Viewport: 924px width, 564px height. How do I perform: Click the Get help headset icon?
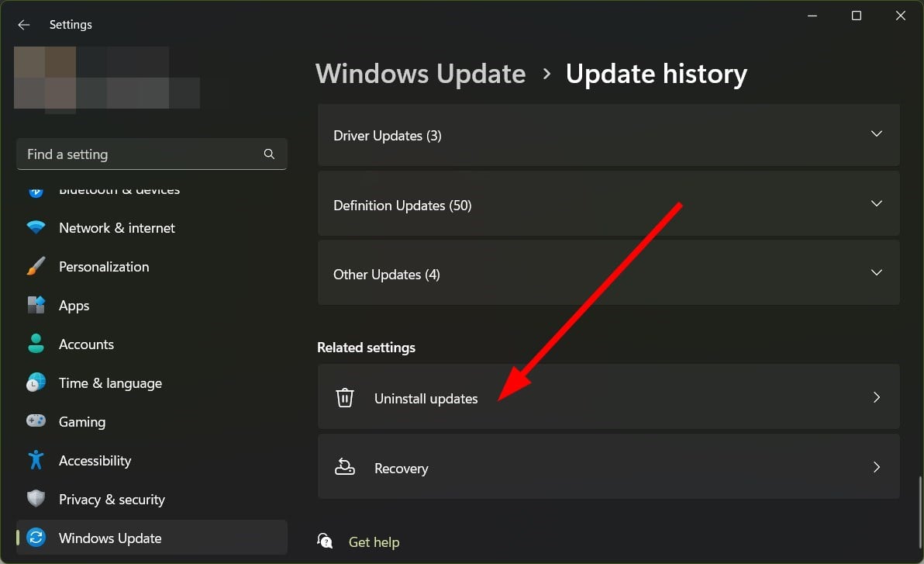tap(326, 541)
